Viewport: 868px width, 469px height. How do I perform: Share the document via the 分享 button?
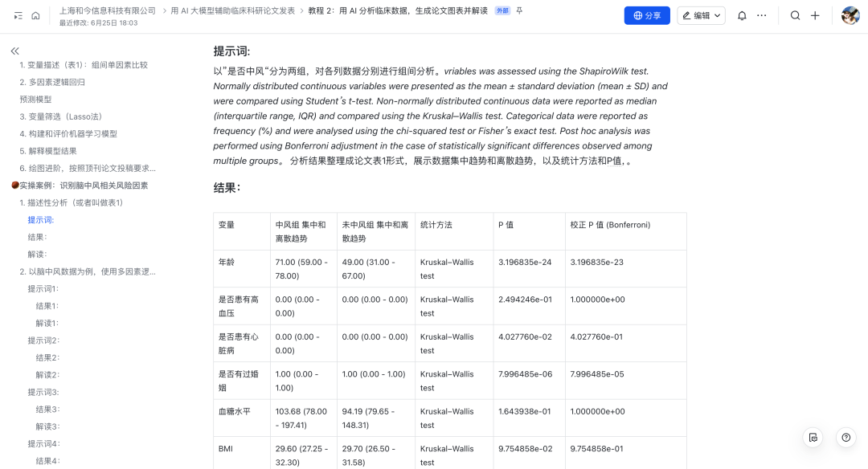[x=647, y=15]
